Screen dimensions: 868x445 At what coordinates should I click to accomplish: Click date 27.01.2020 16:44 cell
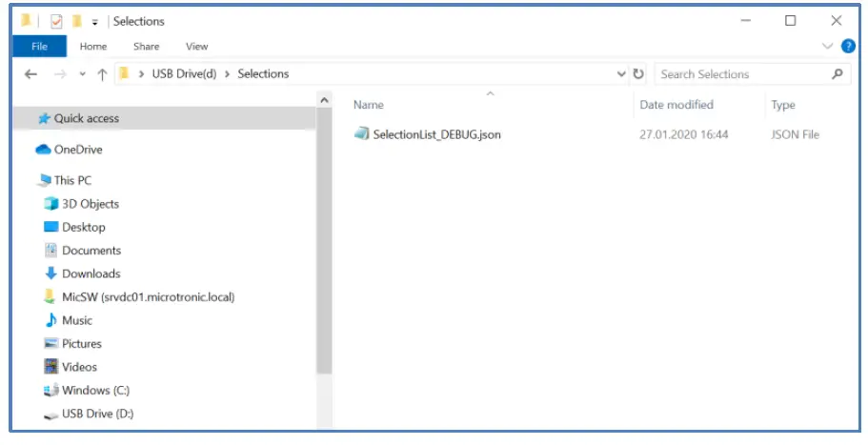pos(684,134)
